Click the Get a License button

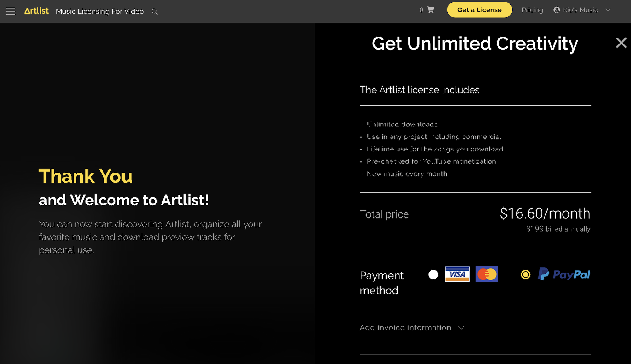coord(479,10)
